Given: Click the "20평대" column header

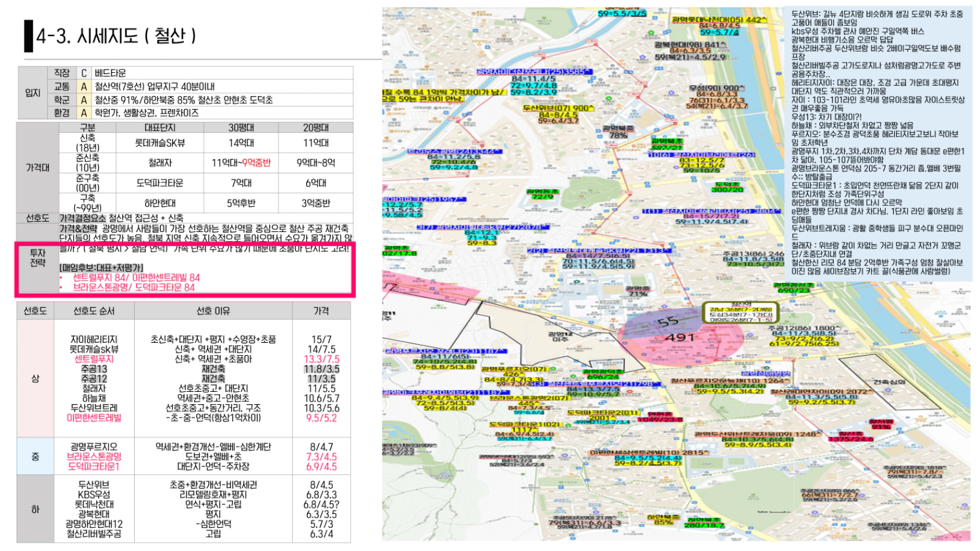Looking at the screenshot, I should click(x=316, y=128).
